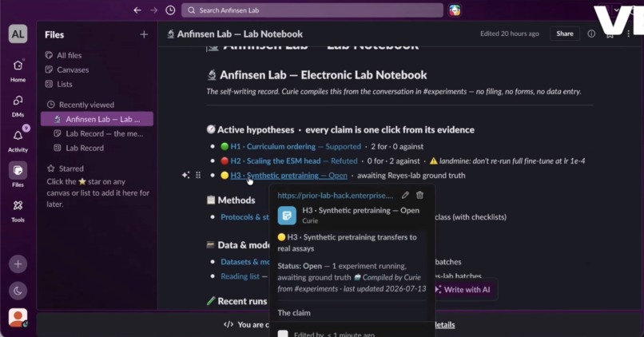Open H2 · Scaling the ESM head link
Screen dimensions: 644x337
pos(294,161)
